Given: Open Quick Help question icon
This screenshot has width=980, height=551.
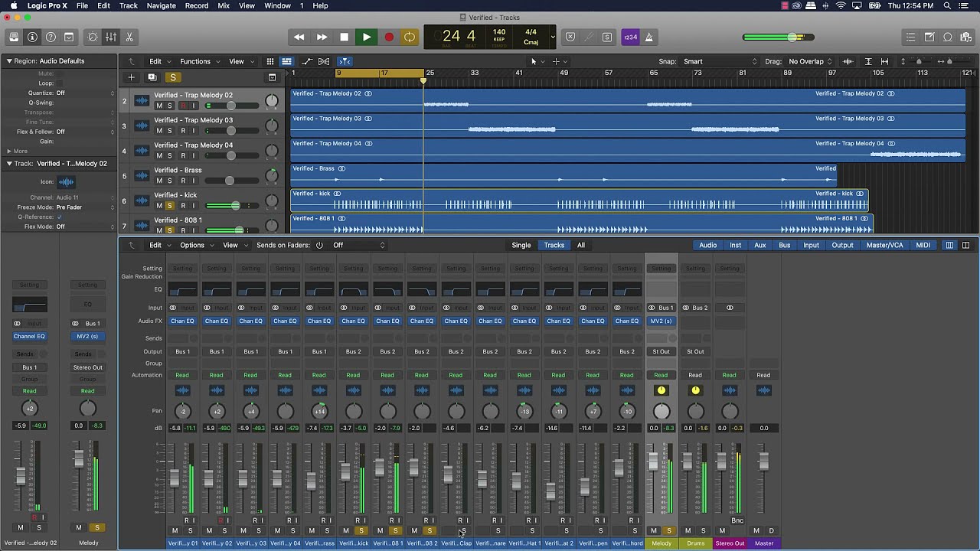Looking at the screenshot, I should (x=51, y=37).
